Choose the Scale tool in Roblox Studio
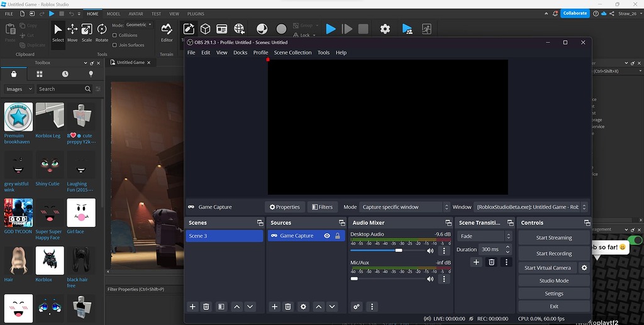Image resolution: width=644 pixels, height=325 pixels. pos(87,33)
